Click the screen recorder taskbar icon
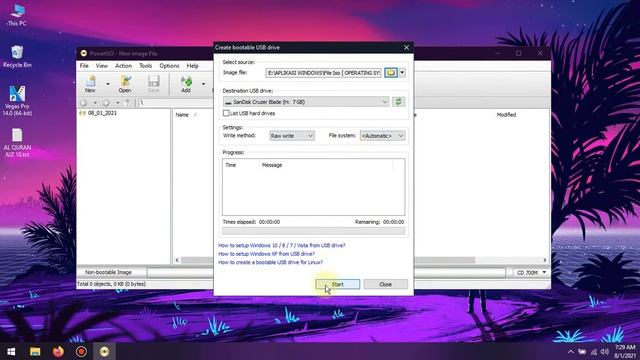This screenshot has height=360, width=640. (x=81, y=351)
